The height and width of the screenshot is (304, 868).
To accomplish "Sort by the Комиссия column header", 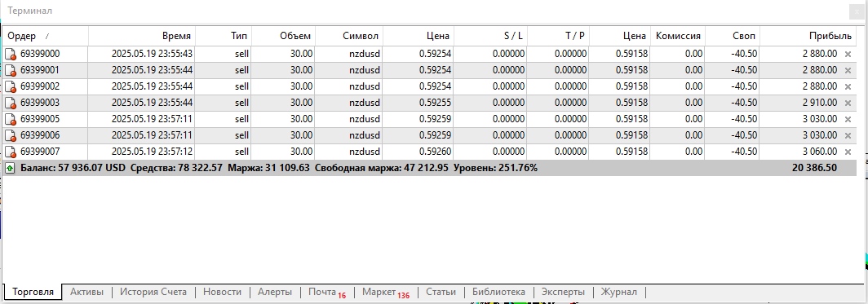I will click(x=678, y=36).
